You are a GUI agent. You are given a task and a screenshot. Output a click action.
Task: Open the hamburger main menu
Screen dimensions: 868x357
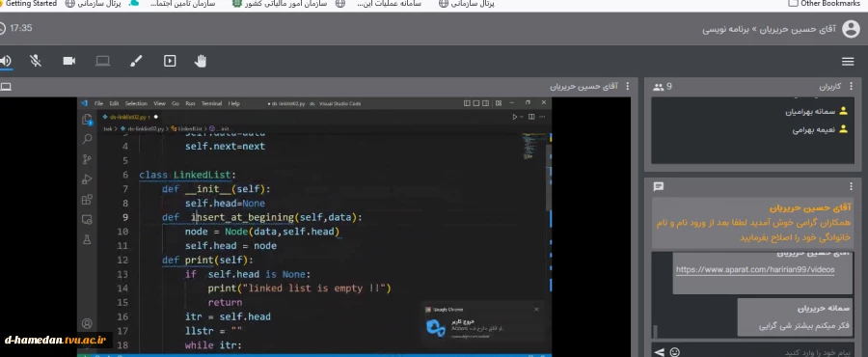point(848,62)
